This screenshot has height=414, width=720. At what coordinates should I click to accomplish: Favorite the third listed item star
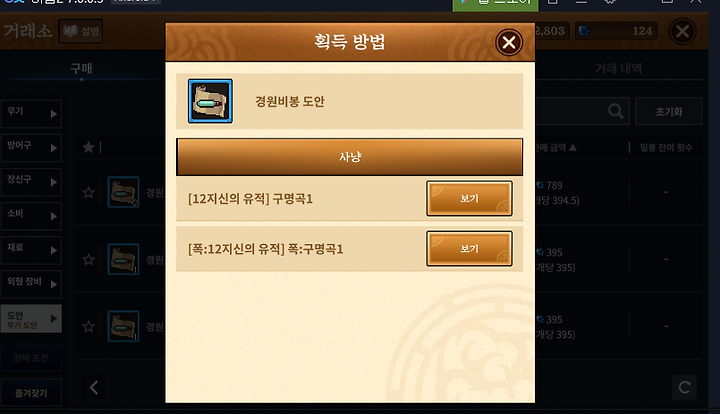88,327
